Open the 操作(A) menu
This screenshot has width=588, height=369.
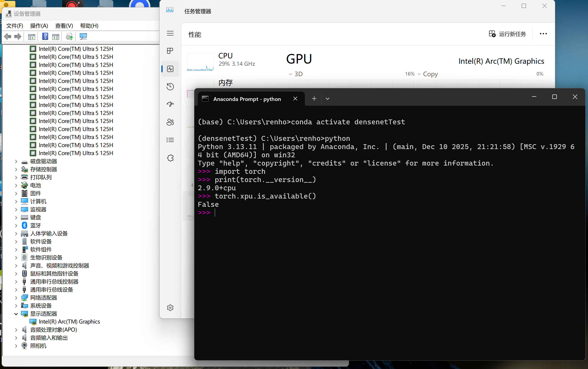[x=39, y=26]
